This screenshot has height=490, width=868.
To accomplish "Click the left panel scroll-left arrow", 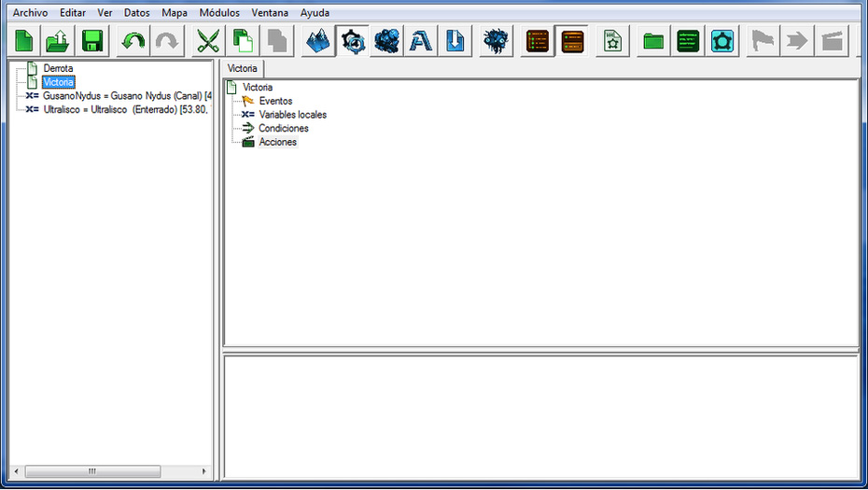I will pos(16,471).
